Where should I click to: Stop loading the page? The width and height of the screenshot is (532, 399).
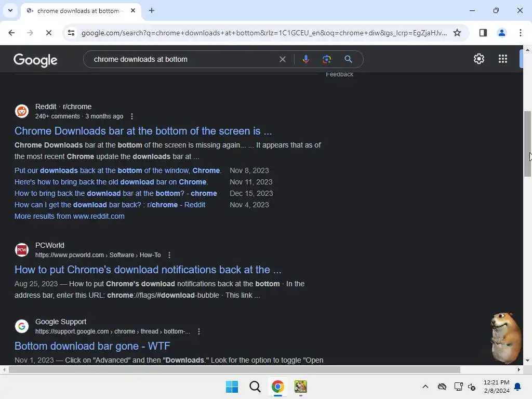tap(48, 33)
